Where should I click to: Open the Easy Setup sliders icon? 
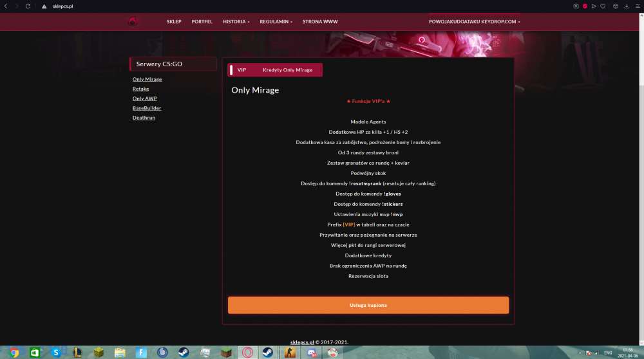[638, 6]
